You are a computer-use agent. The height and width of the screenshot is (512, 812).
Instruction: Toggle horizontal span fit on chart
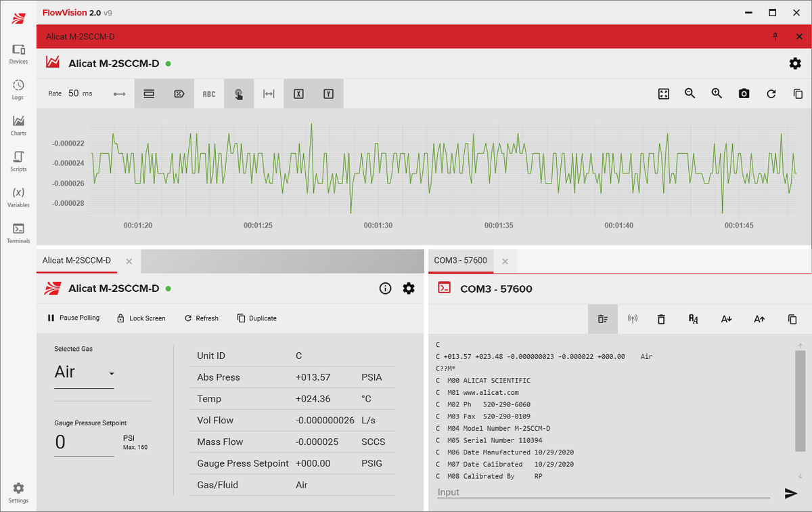(x=269, y=94)
